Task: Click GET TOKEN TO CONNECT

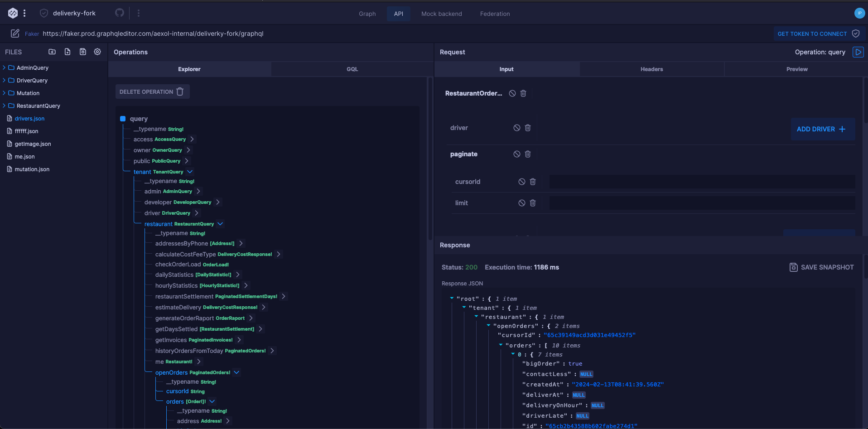Action: tap(819, 34)
